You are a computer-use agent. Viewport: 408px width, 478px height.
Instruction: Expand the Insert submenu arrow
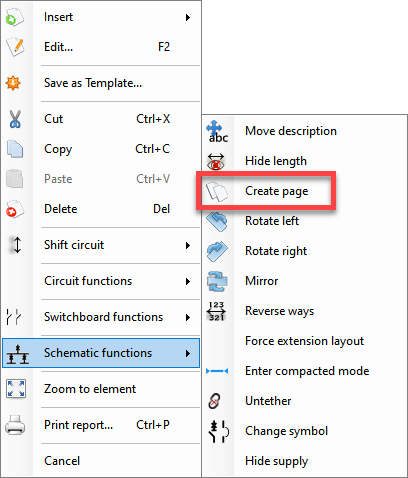coord(188,17)
